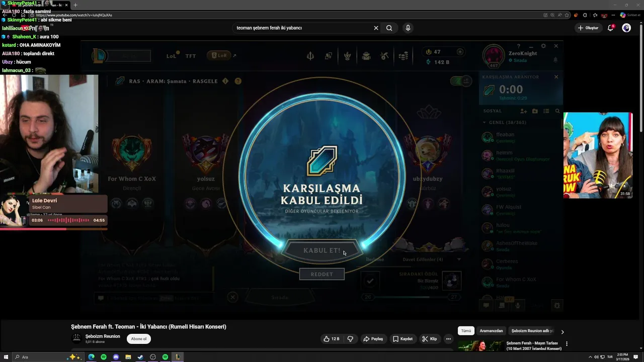This screenshot has height=362, width=644.
Task: Click KABUL ET! to accept the match
Action: click(322, 250)
